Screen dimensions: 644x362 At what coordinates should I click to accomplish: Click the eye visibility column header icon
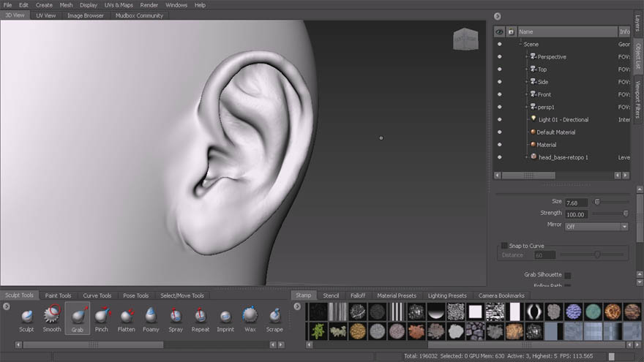pyautogui.click(x=499, y=31)
